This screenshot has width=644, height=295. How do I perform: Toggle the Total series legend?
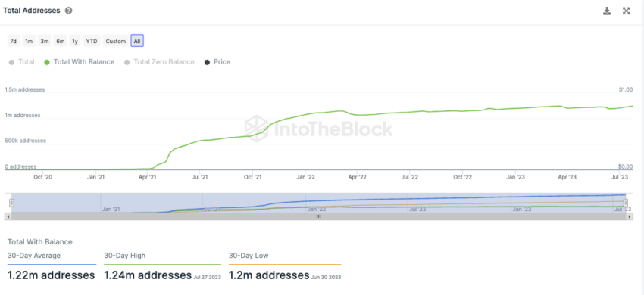pyautogui.click(x=21, y=62)
